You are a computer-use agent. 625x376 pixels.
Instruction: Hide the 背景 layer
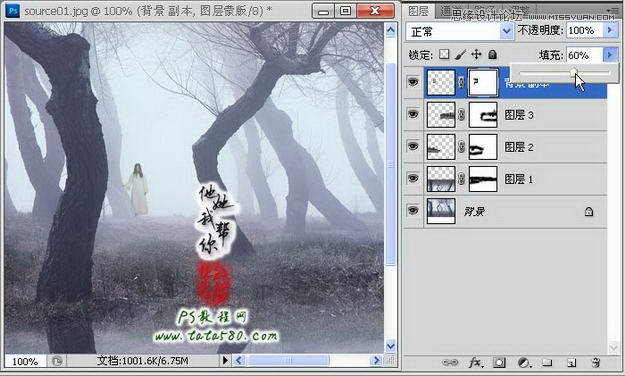point(413,210)
